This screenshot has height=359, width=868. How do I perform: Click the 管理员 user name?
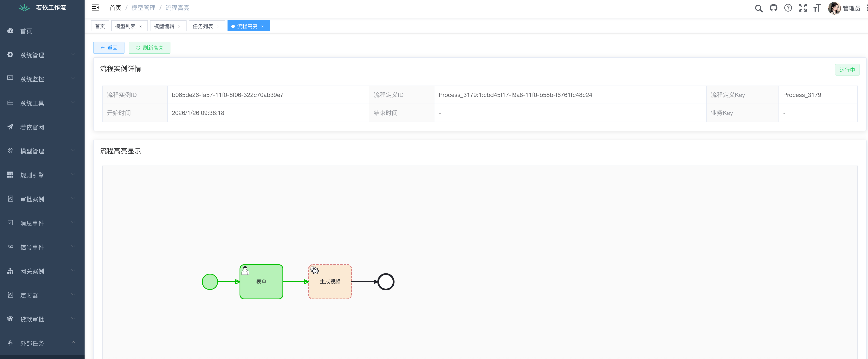pyautogui.click(x=851, y=8)
